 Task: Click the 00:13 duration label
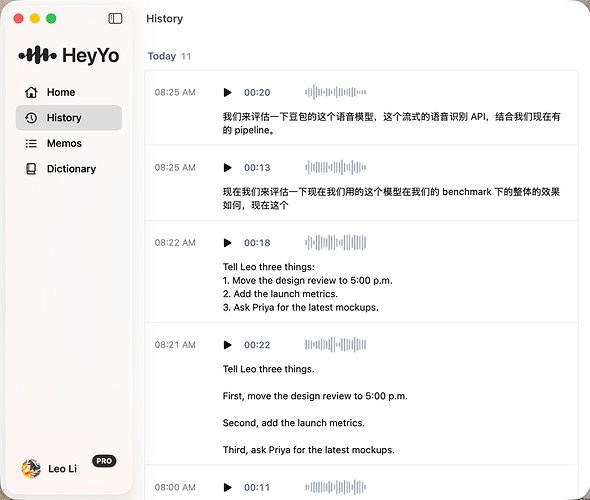(257, 168)
